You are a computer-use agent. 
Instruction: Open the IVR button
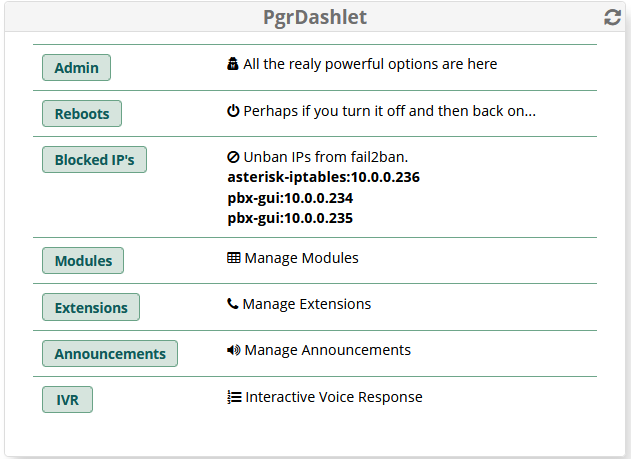tap(67, 399)
